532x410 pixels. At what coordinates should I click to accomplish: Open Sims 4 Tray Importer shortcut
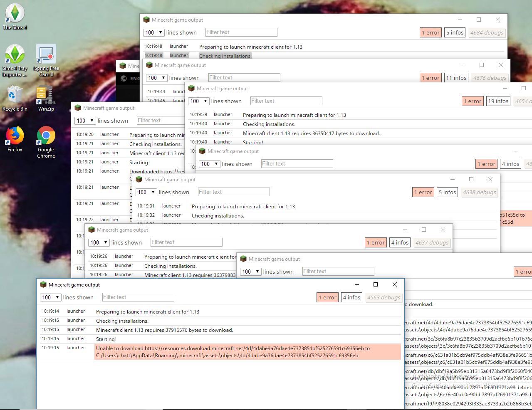(15, 61)
